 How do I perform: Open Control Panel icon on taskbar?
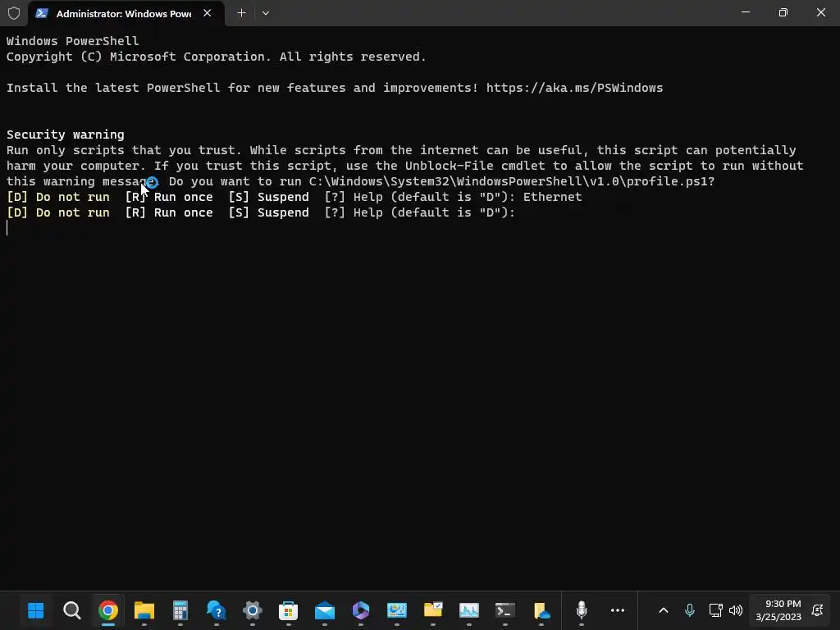click(397, 610)
